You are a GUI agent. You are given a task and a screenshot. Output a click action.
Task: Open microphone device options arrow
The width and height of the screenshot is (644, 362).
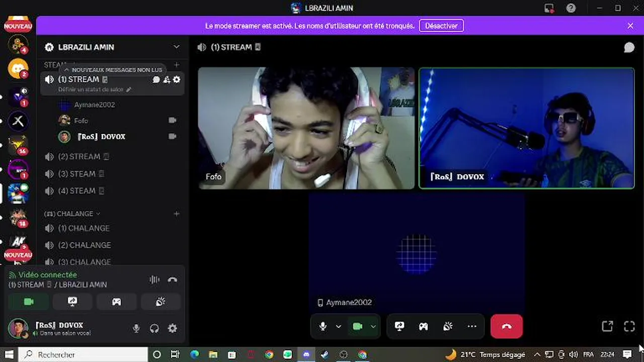(x=339, y=326)
